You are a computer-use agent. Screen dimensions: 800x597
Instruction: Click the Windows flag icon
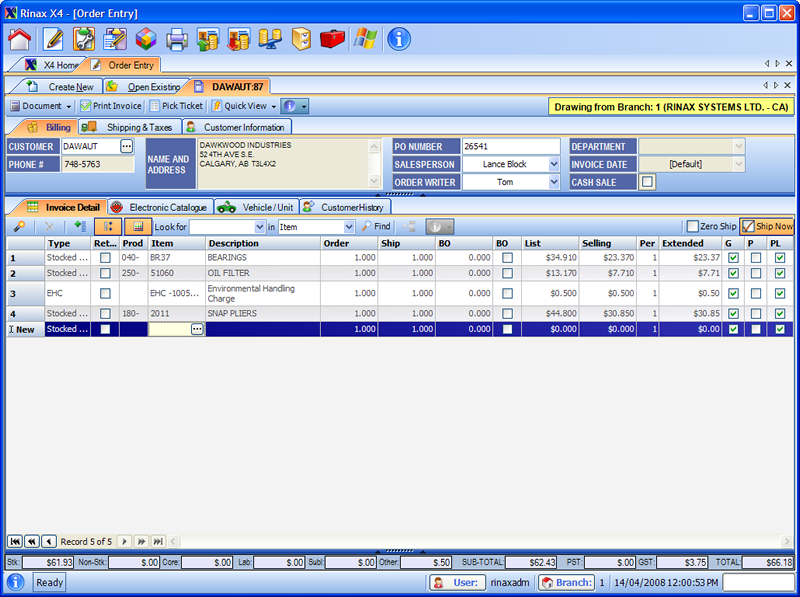(365, 39)
